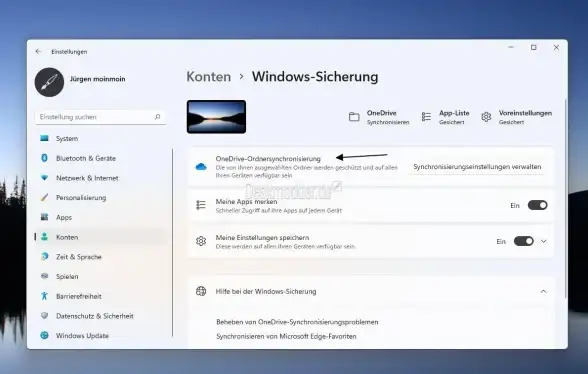The image size is (588, 374).
Task: Focus the Einstellung suchen search field
Action: [x=100, y=117]
